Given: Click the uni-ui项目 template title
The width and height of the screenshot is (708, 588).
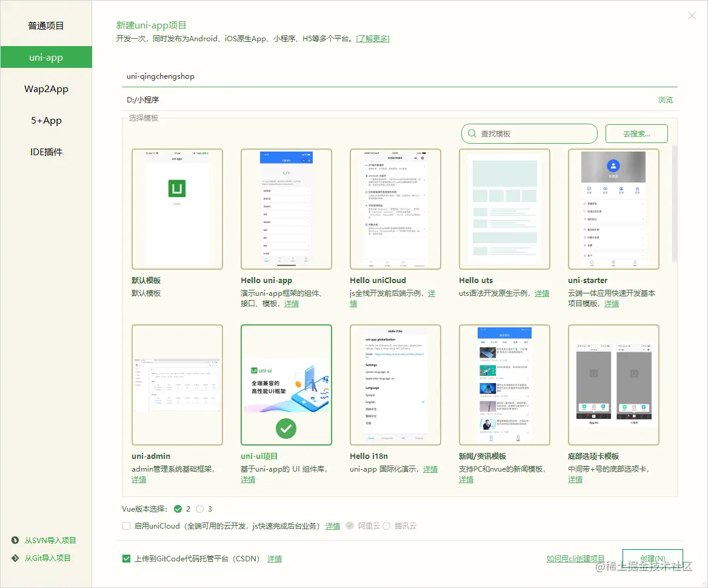Looking at the screenshot, I should click(x=259, y=456).
